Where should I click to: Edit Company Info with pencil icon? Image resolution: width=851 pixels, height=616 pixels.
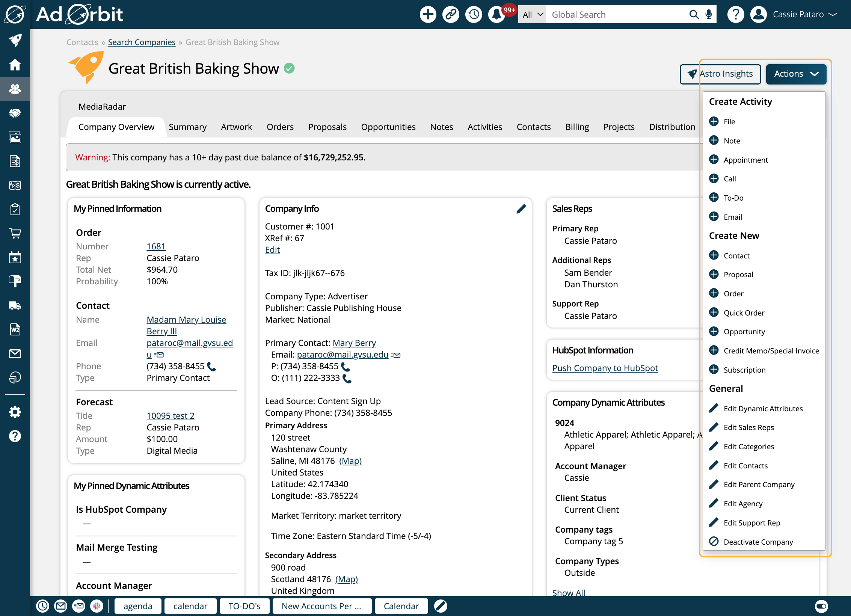(521, 209)
